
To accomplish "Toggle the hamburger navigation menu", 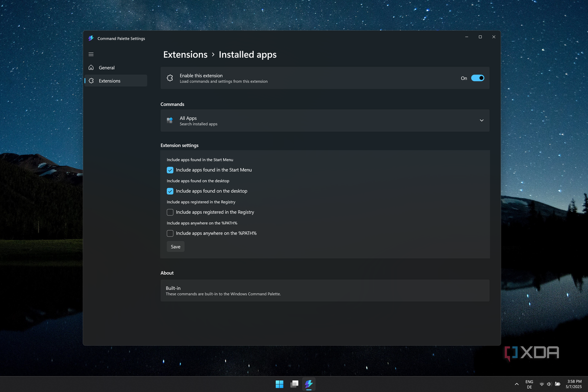I will tap(91, 54).
